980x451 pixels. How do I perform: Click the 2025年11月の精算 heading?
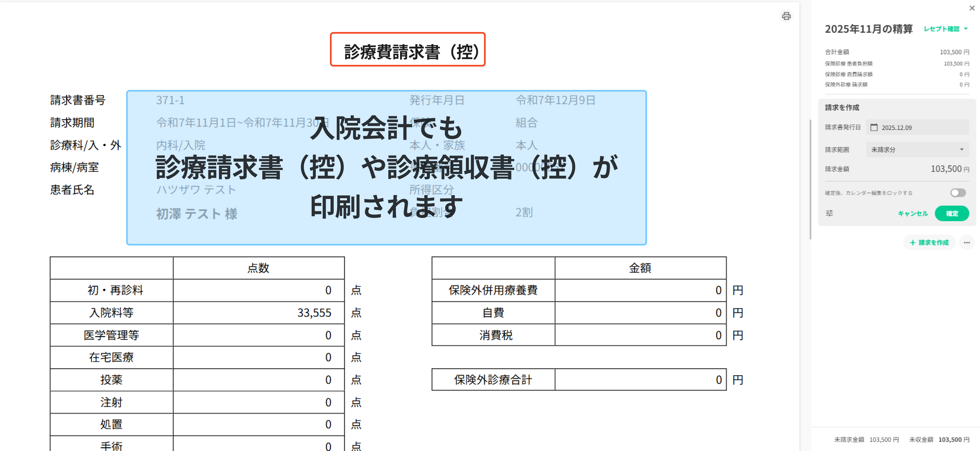[x=868, y=29]
